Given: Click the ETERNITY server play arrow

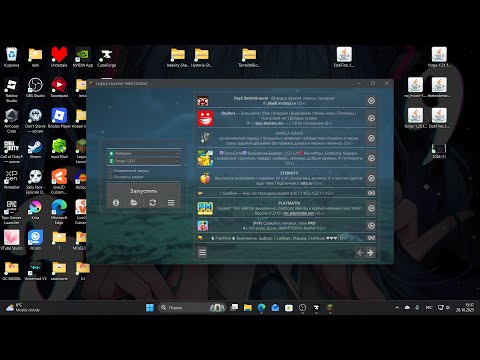Looking at the screenshot, I should click(x=371, y=178).
